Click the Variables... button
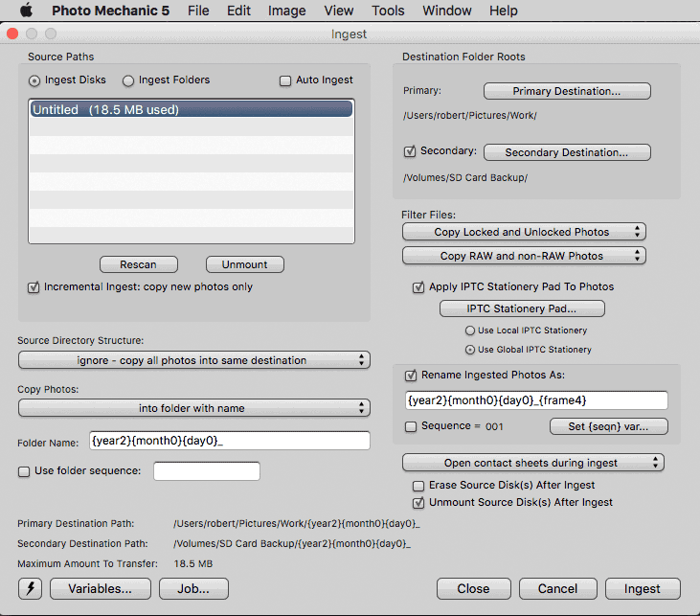Screen dimensions: 700x616 pos(101,589)
